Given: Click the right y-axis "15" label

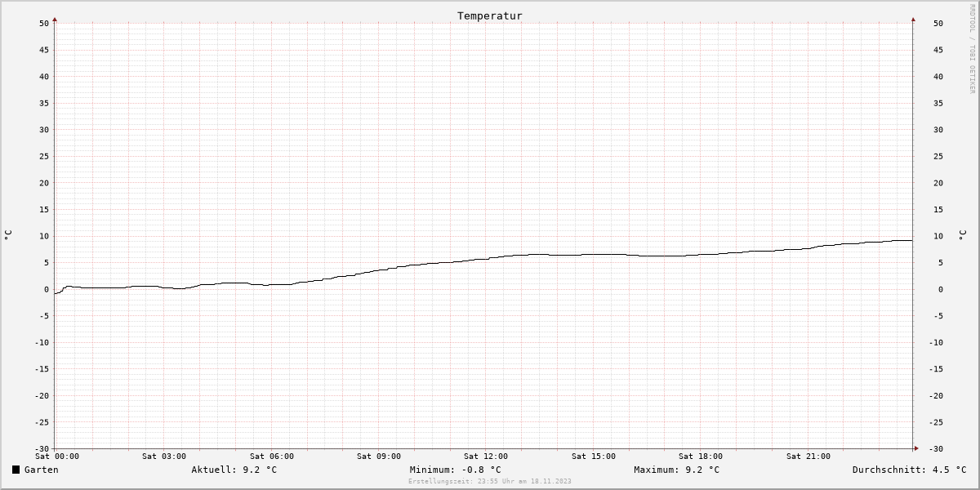Looking at the screenshot, I should [x=938, y=209].
